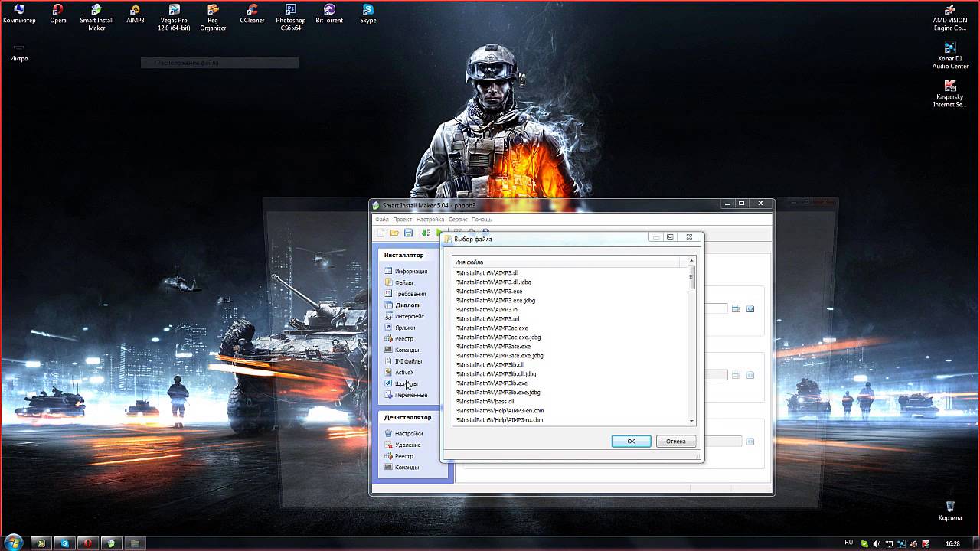Open the Windows Start menu
Viewport: 980px width, 551px height.
click(14, 543)
